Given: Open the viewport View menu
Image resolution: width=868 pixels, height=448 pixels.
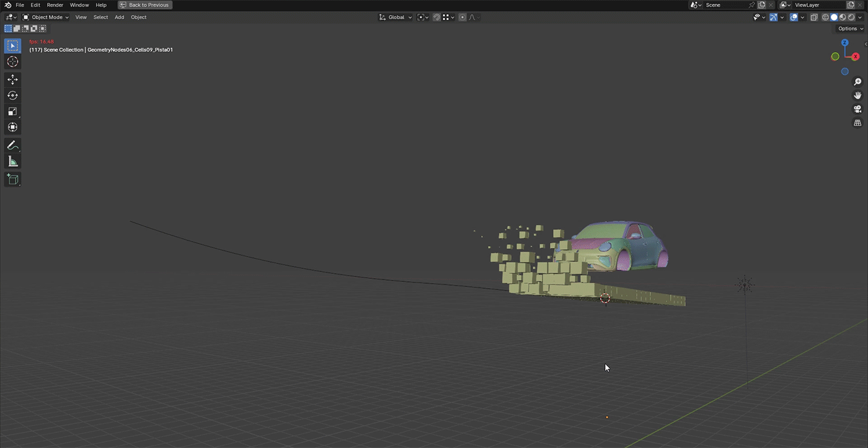Looking at the screenshot, I should 81,17.
